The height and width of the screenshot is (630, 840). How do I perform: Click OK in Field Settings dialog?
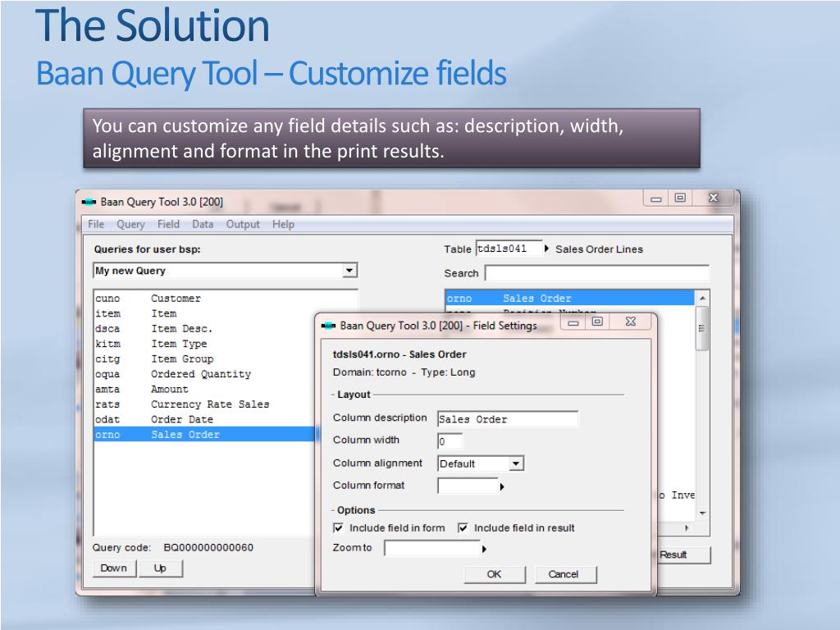click(495, 574)
